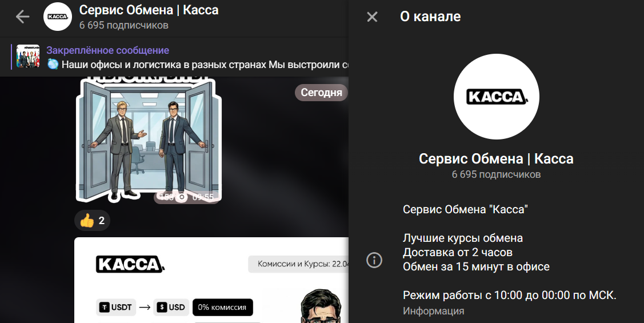The height and width of the screenshot is (323, 644).
Task: Open the sticker of two men opening doors
Action: pyautogui.click(x=149, y=139)
